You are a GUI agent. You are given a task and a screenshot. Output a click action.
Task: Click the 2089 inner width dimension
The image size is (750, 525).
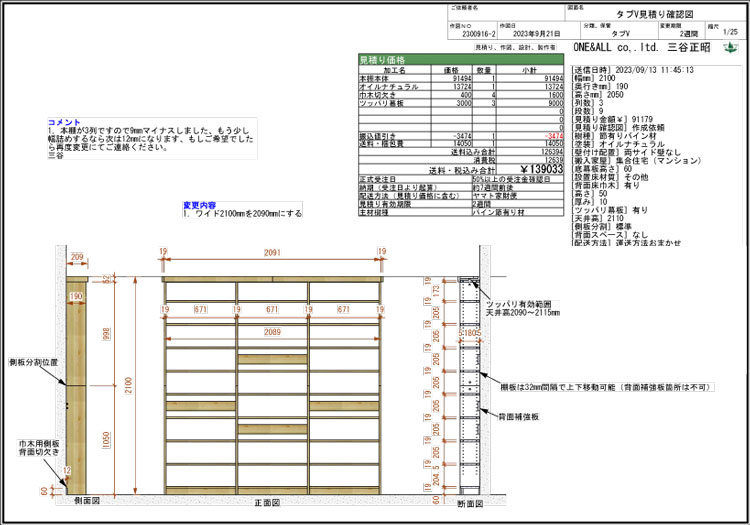(272, 332)
